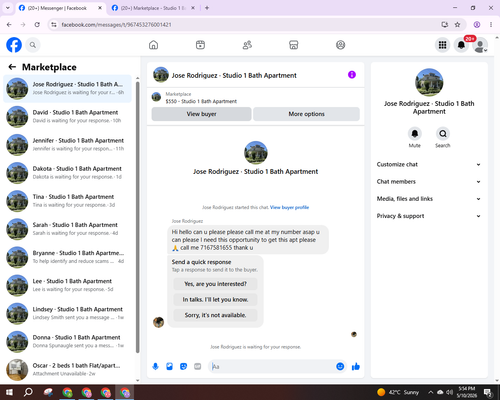Click the $550 Studio listing thumbnail

click(x=156, y=97)
